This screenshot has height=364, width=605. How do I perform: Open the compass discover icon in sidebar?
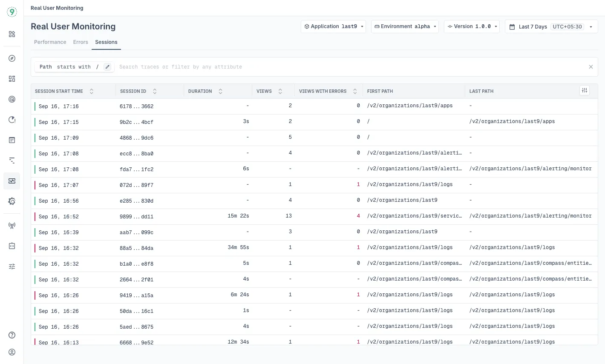12,58
